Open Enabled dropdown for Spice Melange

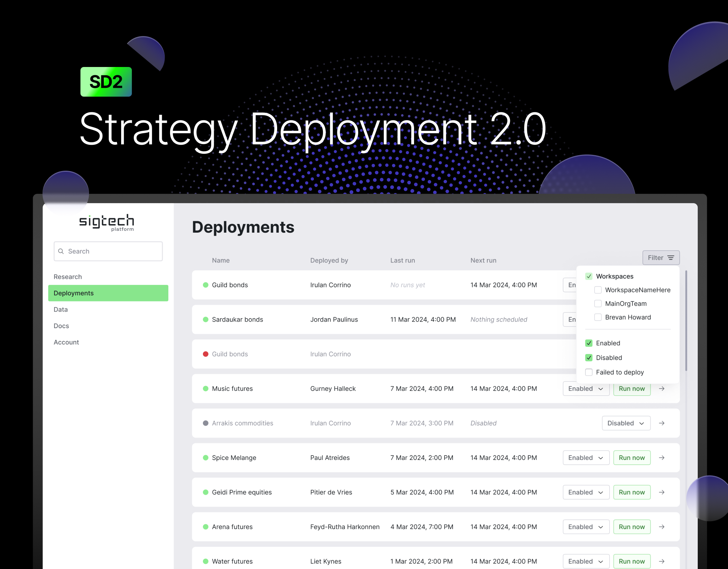(586, 458)
